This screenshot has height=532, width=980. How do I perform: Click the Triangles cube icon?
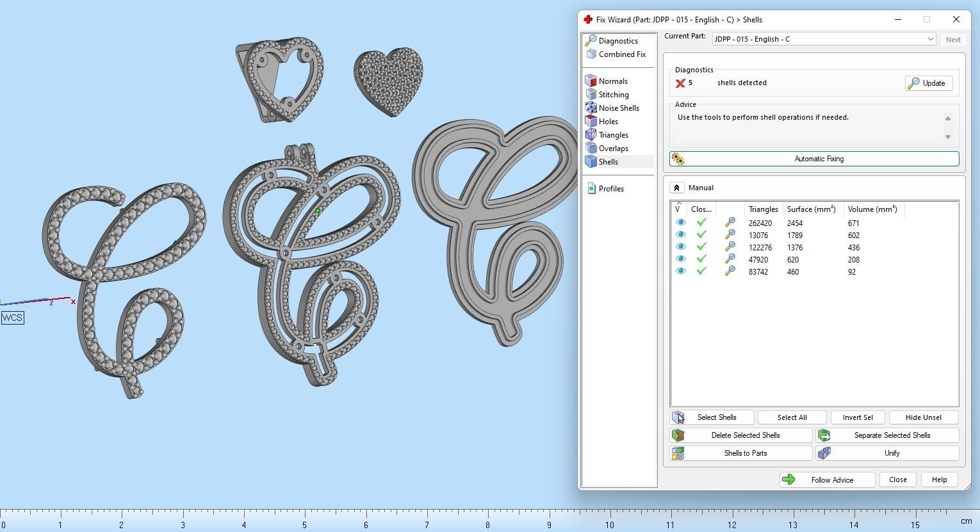591,134
